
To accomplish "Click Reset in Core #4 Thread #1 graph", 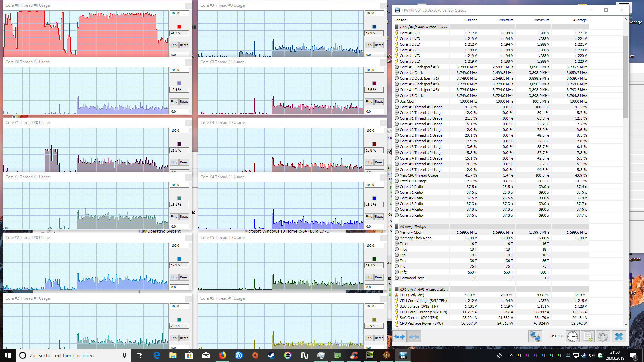I will click(379, 217).
